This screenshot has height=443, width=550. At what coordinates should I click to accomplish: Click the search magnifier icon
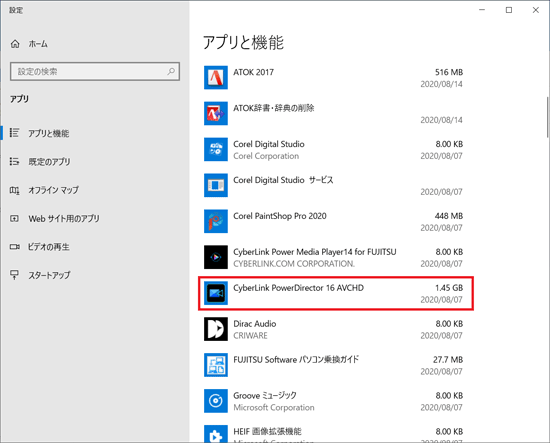click(x=171, y=72)
